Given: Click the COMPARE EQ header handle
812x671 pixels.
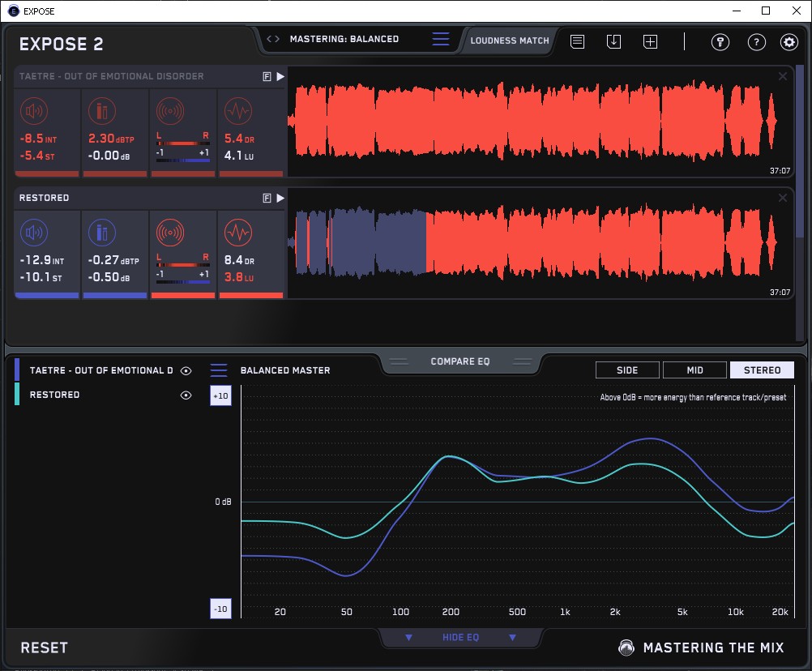Looking at the screenshot, I should coord(460,361).
